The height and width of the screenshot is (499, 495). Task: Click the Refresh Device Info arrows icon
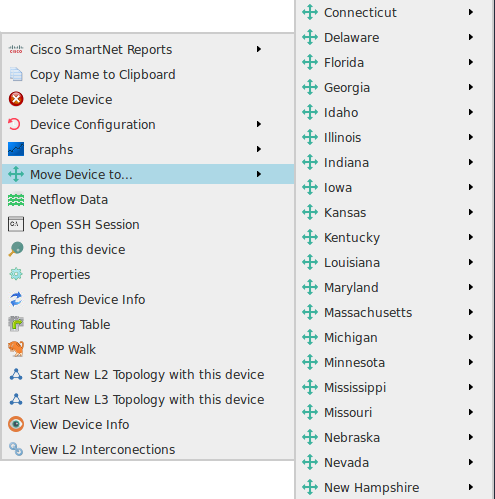[x=16, y=299]
